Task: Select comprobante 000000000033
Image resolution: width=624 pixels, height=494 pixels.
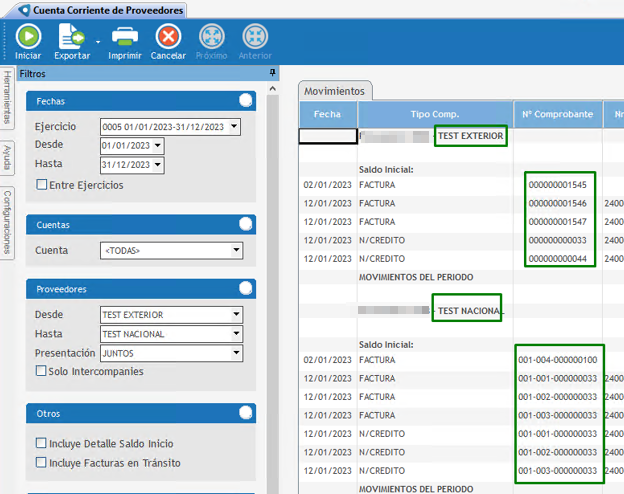Action: point(558,240)
